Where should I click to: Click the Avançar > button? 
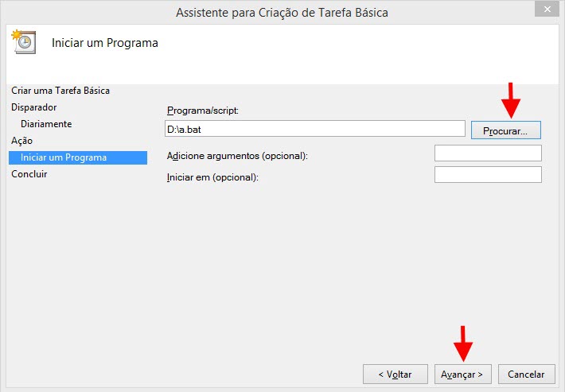(x=463, y=375)
